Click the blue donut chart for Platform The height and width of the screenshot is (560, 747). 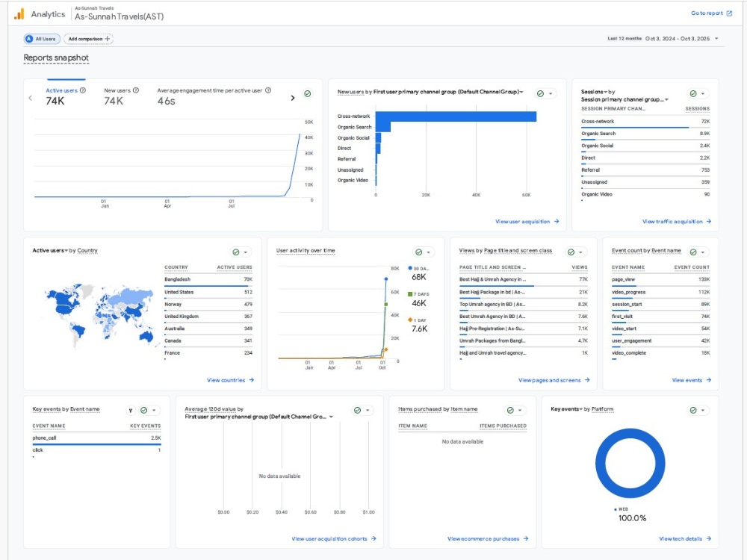(x=630, y=463)
